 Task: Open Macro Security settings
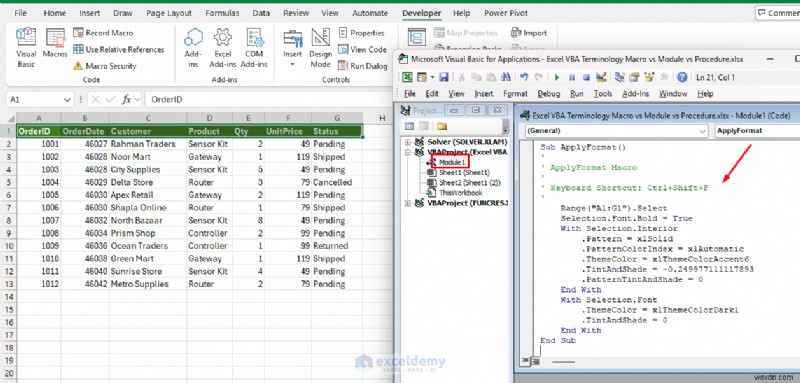(105, 66)
